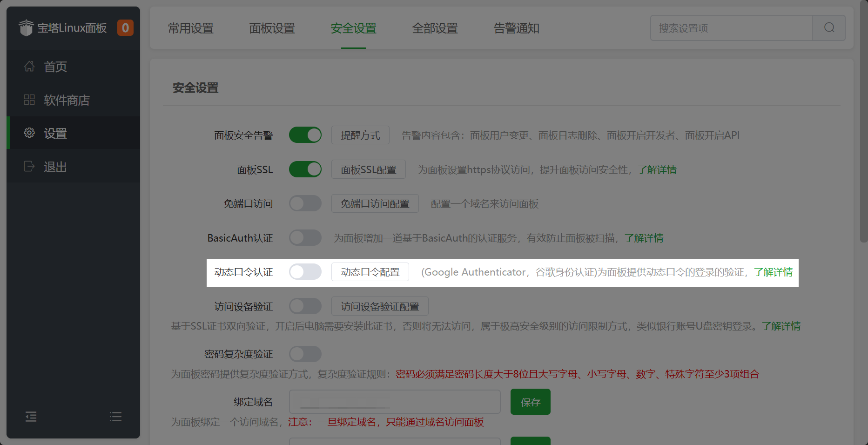
Task: Click the 面板SSL配置 button
Action: pyautogui.click(x=368, y=169)
